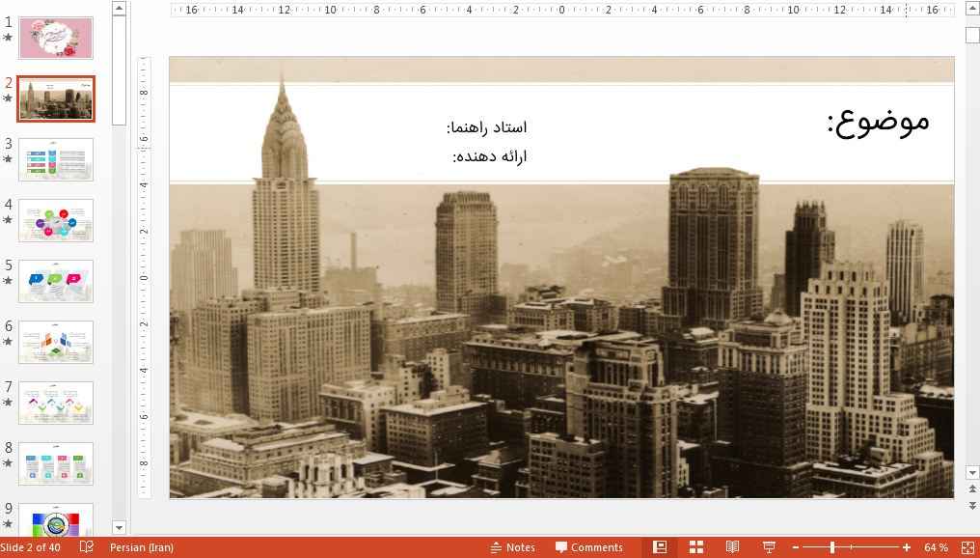Viewport: 980px width, 558px height.
Task: Click the spell check proofing icon
Action: click(87, 547)
